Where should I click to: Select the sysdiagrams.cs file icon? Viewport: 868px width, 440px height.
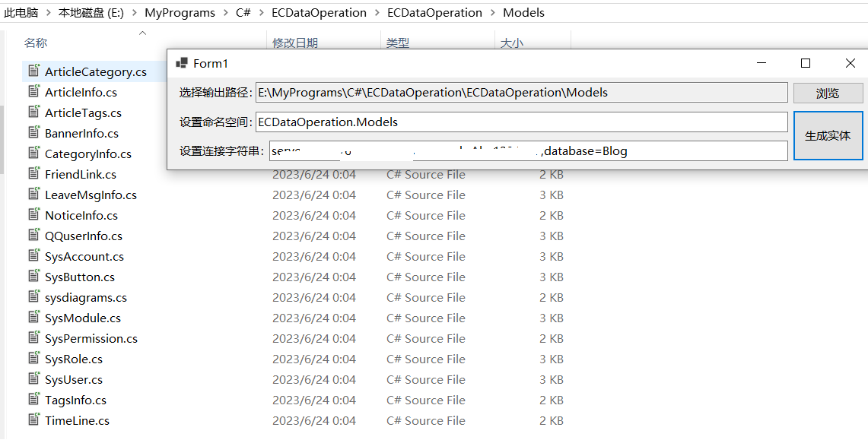[x=34, y=296]
